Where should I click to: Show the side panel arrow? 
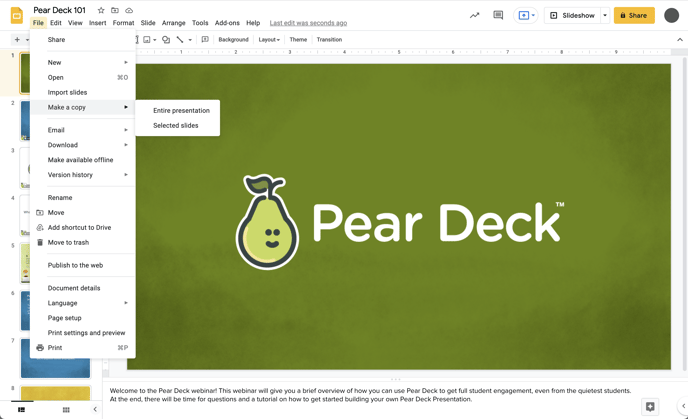[683, 406]
